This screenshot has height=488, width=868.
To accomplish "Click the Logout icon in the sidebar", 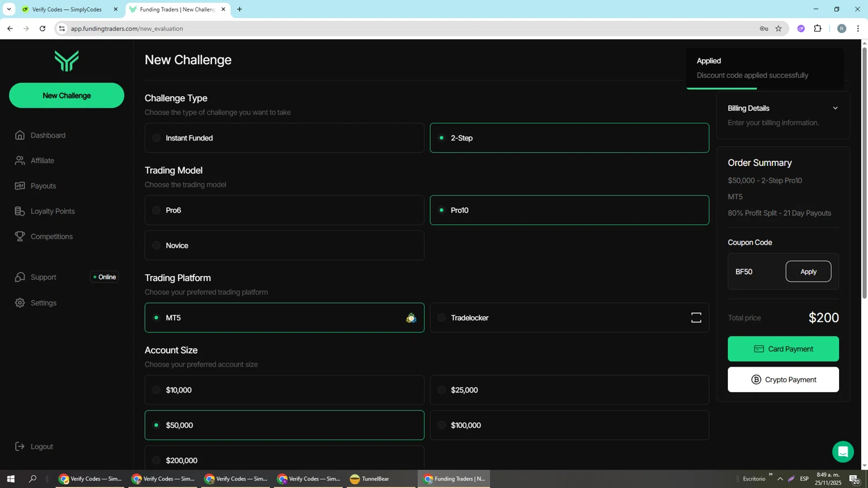I will pyautogui.click(x=20, y=446).
